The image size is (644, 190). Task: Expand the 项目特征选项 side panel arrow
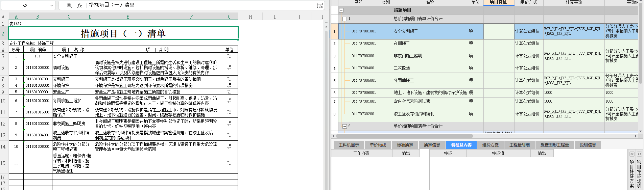click(x=639, y=154)
